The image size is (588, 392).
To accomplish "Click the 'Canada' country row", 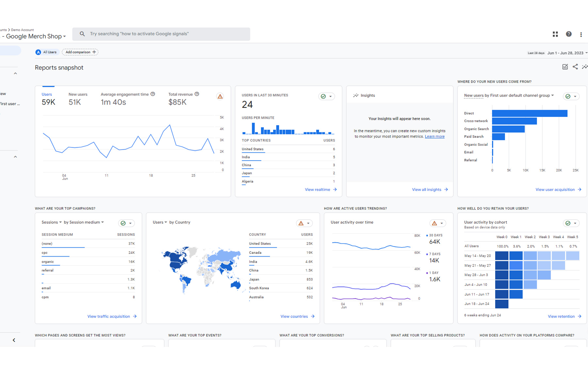I will (281, 253).
